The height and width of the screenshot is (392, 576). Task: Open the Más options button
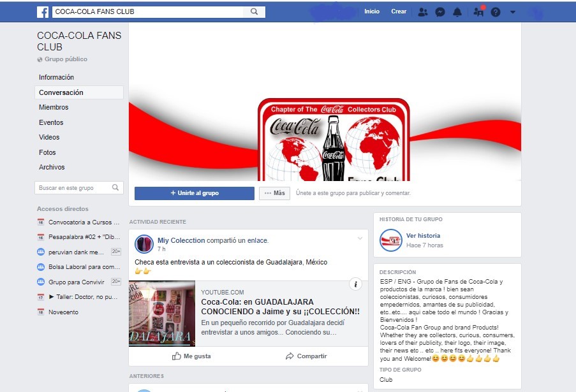tap(274, 193)
